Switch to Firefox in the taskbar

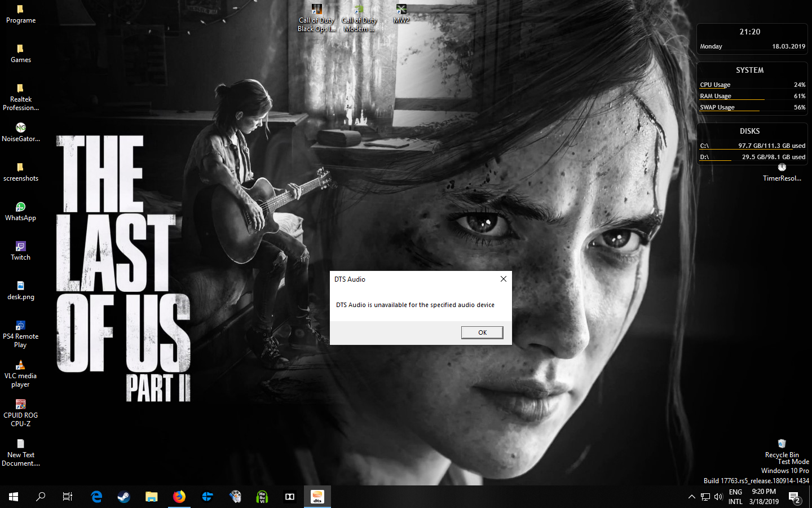click(179, 497)
